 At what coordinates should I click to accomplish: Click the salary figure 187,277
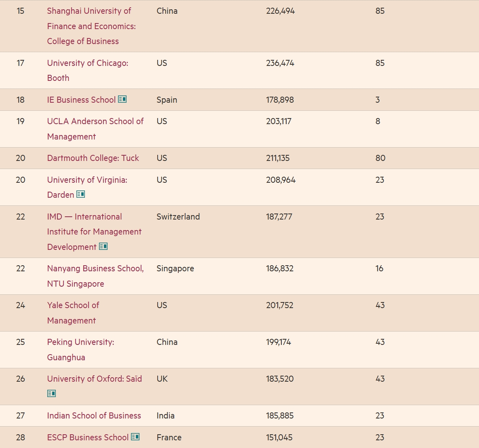pos(279,217)
